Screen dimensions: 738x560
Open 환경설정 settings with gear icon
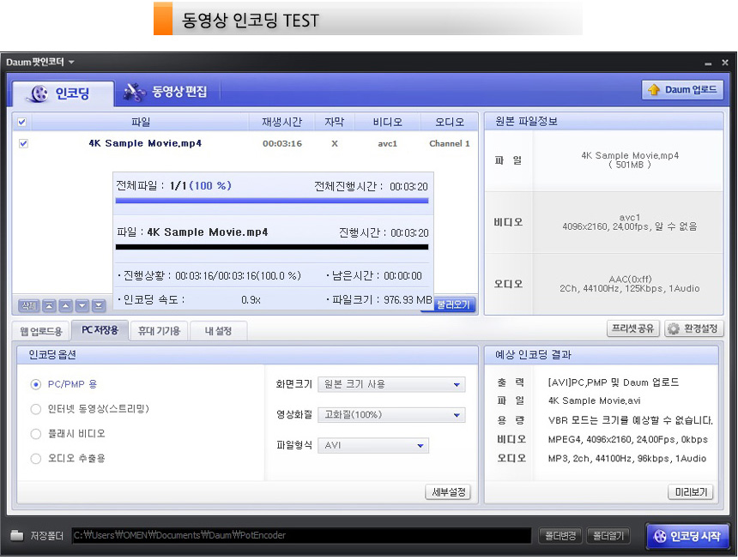pos(693,328)
